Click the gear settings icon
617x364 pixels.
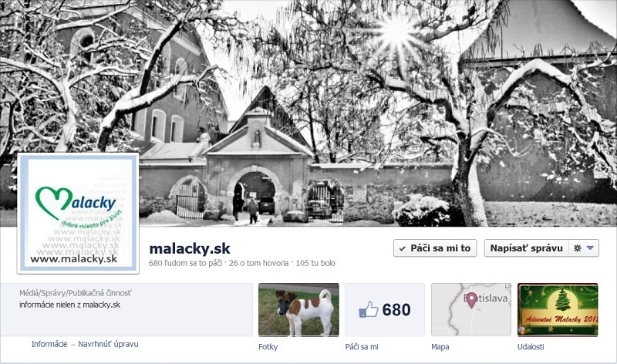coord(577,248)
